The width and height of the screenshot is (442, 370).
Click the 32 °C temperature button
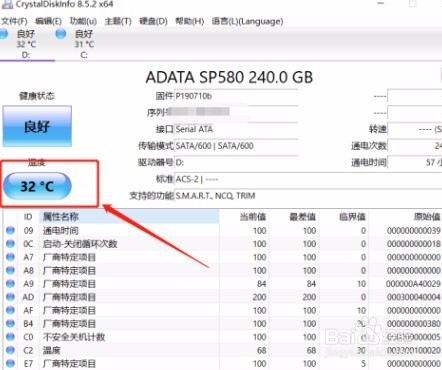(x=37, y=186)
